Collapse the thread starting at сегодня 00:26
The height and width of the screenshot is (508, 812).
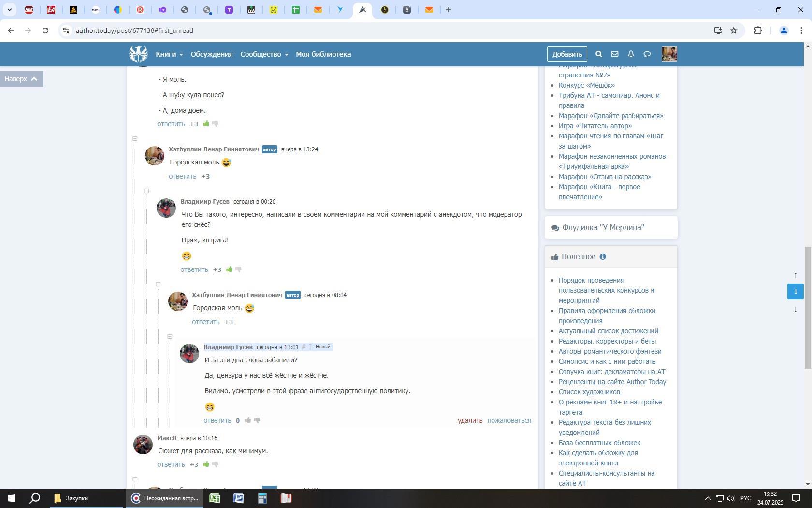146,191
